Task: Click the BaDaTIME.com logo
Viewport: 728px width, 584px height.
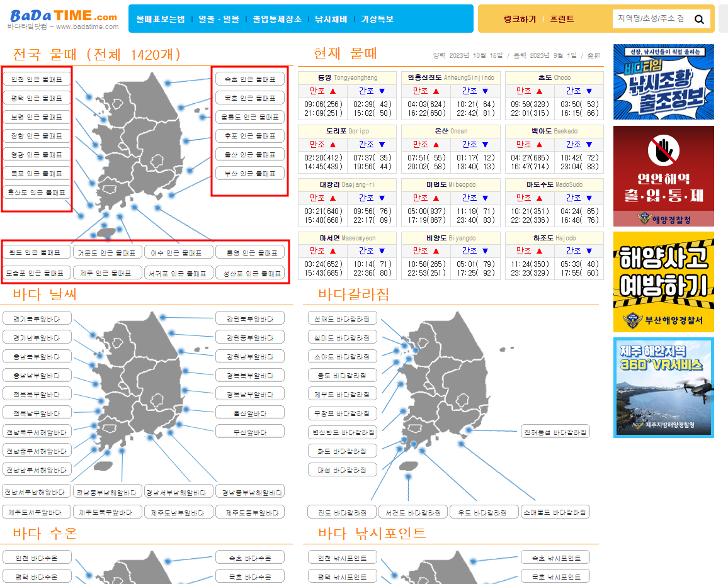Action: (x=63, y=20)
